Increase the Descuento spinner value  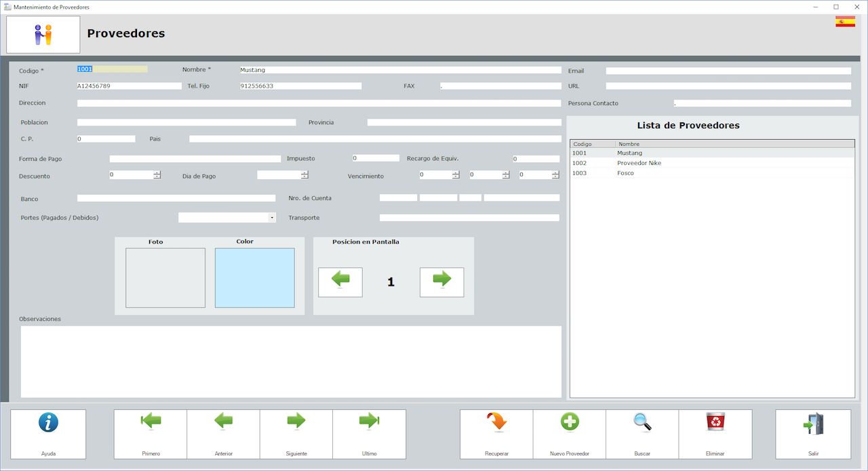pyautogui.click(x=157, y=172)
